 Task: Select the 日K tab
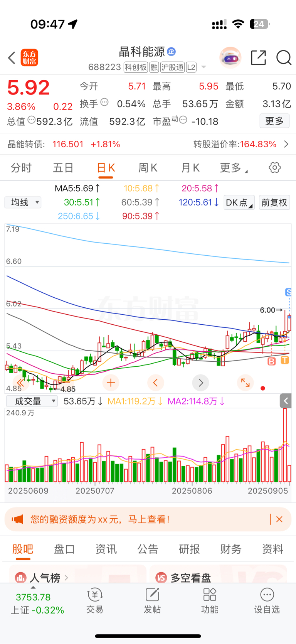point(106,168)
